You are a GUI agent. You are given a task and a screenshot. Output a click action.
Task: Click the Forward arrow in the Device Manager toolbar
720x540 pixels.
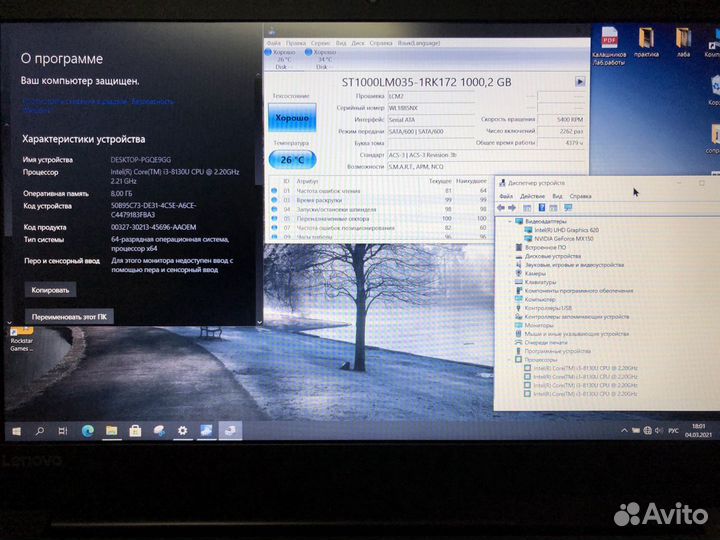[x=512, y=208]
